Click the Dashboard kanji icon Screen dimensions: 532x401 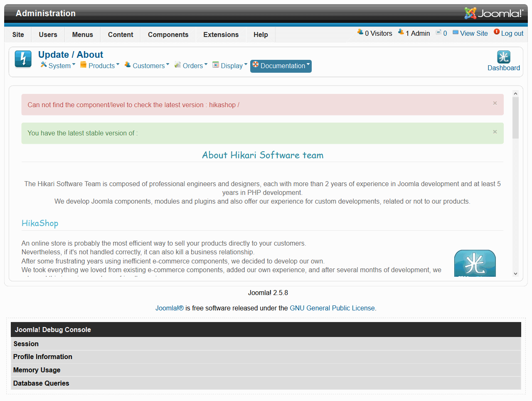coord(504,57)
